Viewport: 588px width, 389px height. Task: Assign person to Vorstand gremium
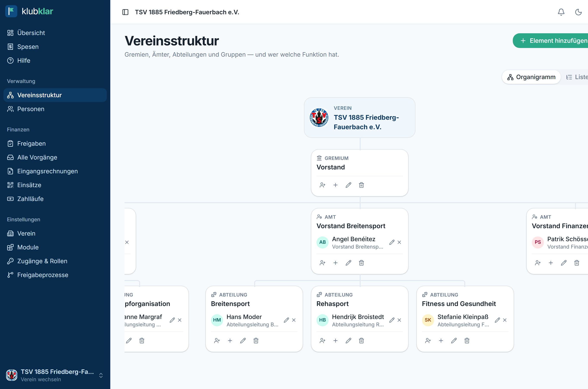[322, 185]
